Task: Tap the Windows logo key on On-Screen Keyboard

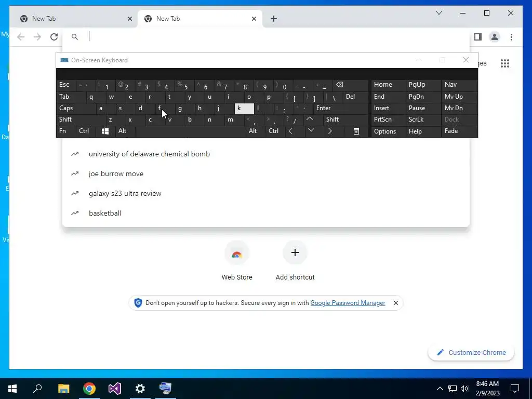Action: [x=105, y=131]
